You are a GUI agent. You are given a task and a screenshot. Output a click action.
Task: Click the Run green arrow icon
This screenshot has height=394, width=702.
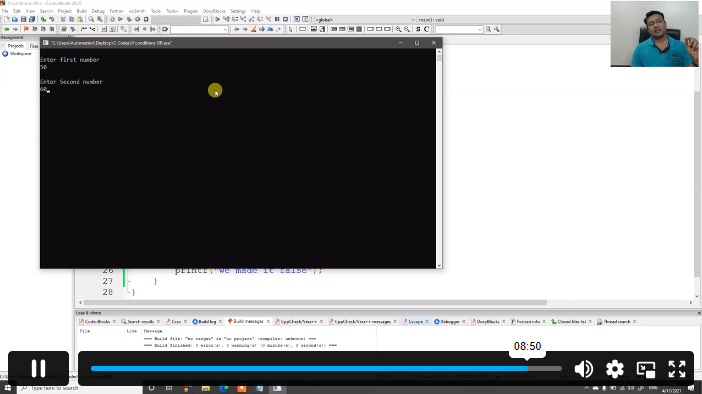click(x=120, y=20)
